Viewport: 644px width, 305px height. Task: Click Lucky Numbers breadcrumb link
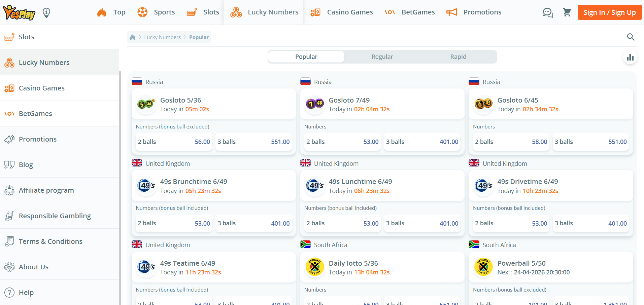click(x=162, y=37)
